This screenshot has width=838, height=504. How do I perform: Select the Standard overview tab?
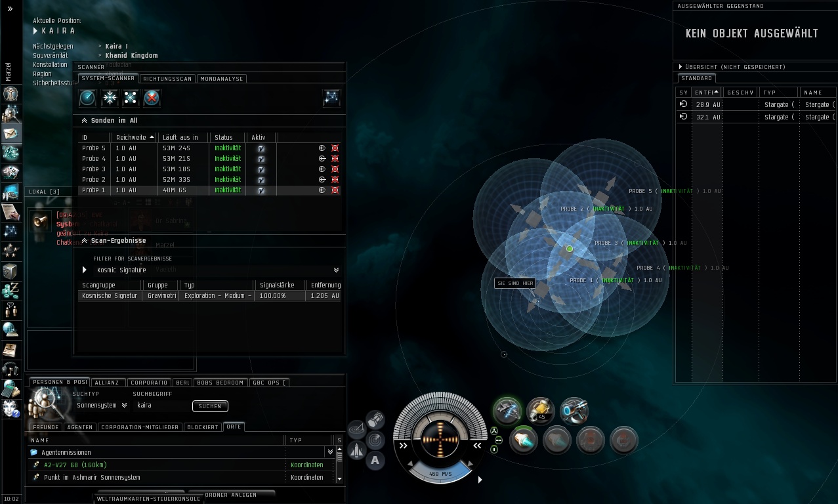click(x=696, y=78)
